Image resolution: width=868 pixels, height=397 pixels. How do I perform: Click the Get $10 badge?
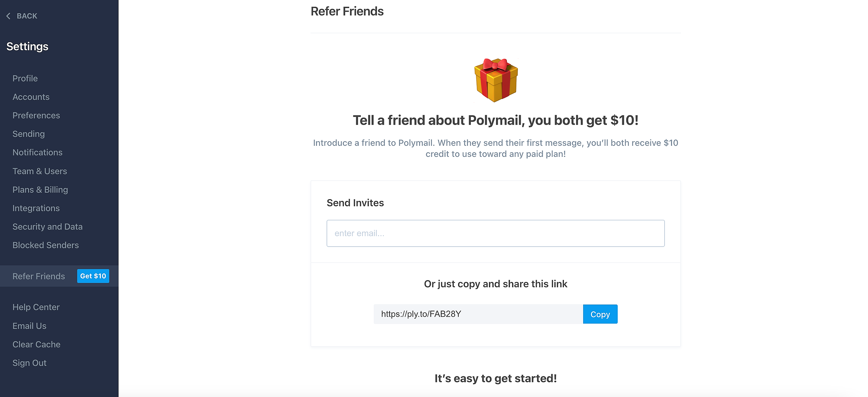pos(93,276)
